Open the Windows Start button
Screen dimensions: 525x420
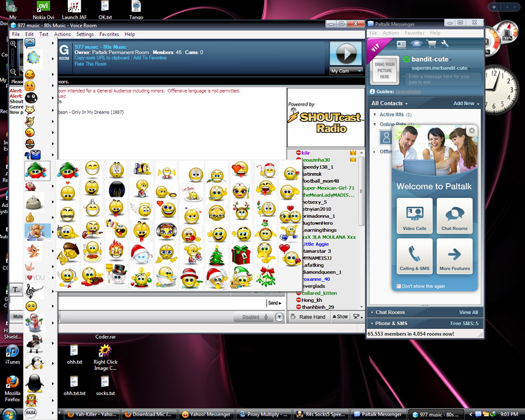click(x=9, y=414)
